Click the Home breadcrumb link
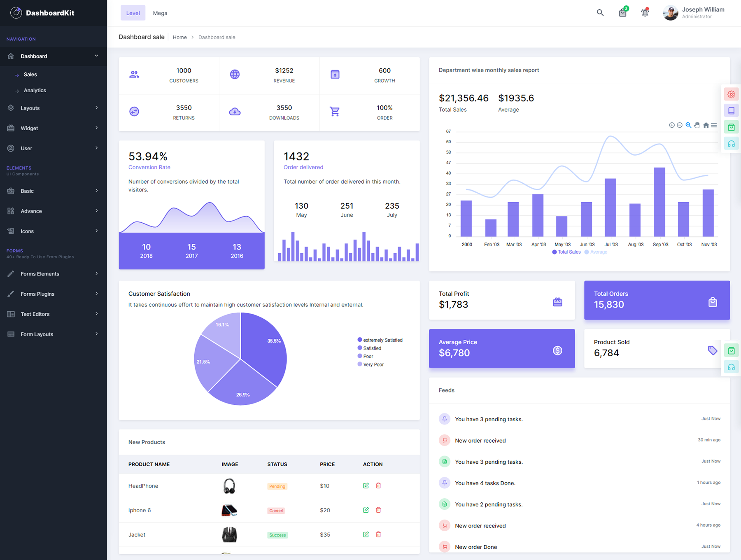Image resolution: width=741 pixels, height=560 pixels. coord(179,37)
